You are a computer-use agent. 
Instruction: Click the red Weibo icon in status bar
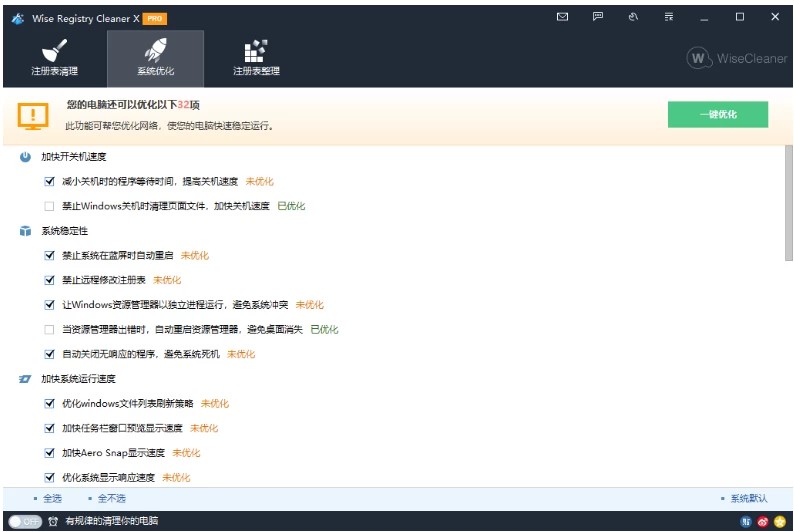(x=762, y=521)
